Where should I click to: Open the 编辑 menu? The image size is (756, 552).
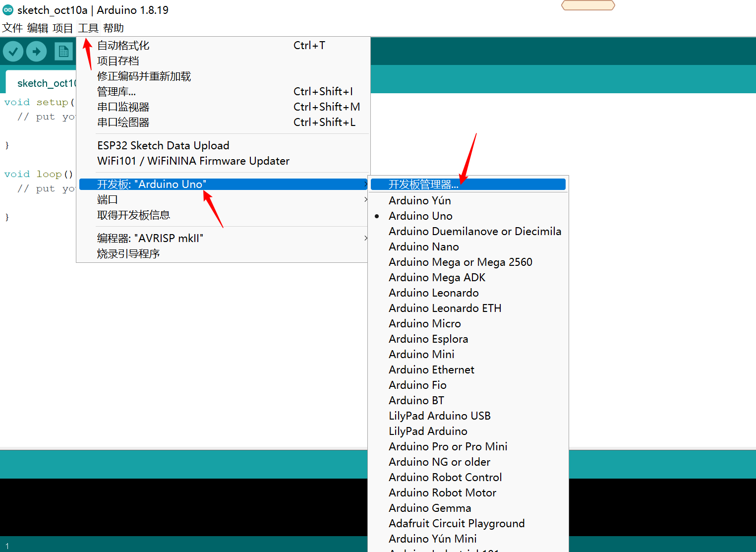click(38, 28)
